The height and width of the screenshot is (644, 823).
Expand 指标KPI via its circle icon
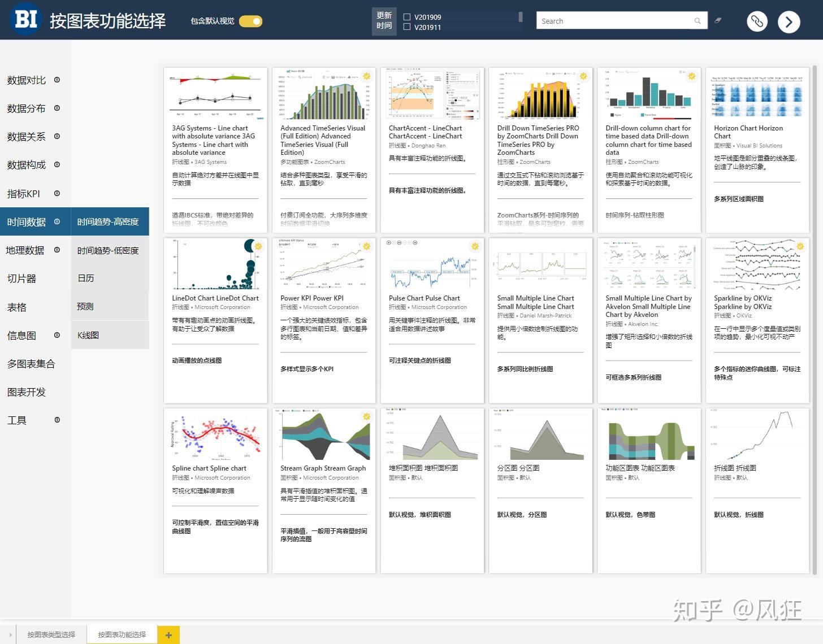tap(57, 193)
